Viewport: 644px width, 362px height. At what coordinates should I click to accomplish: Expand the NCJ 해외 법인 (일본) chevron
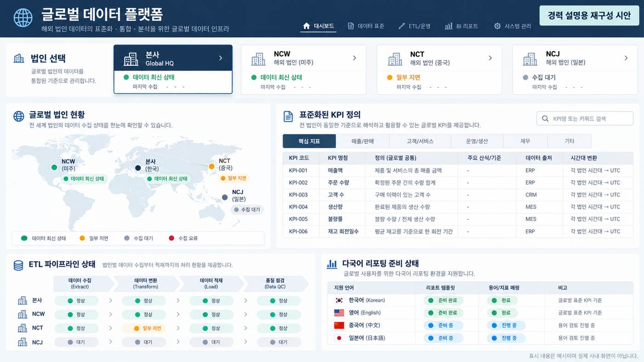pyautogui.click(x=626, y=58)
